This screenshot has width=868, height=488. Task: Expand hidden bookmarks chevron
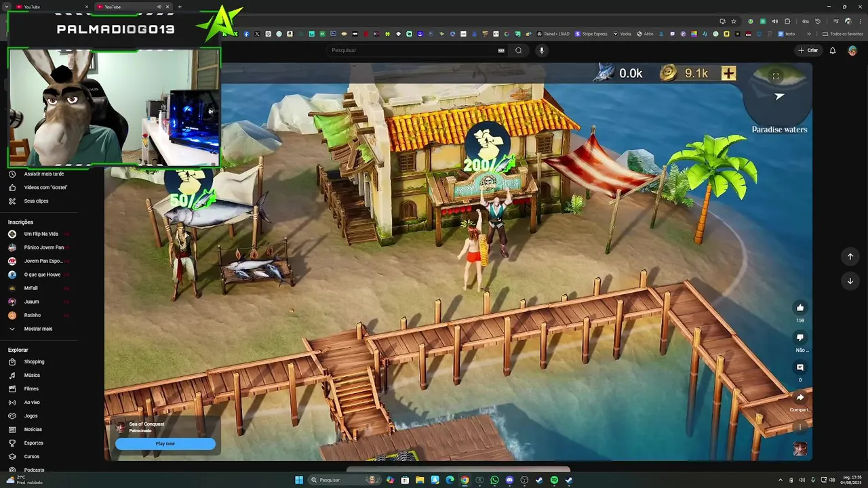click(x=808, y=34)
